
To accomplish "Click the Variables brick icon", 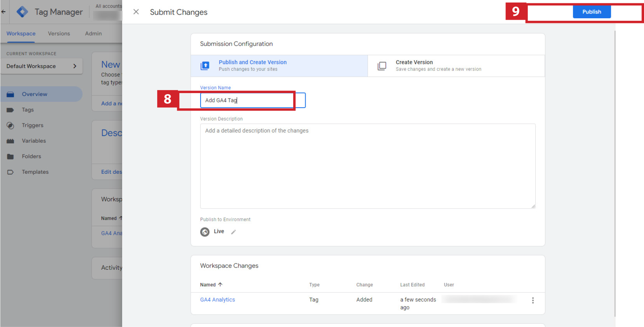I will 10,141.
